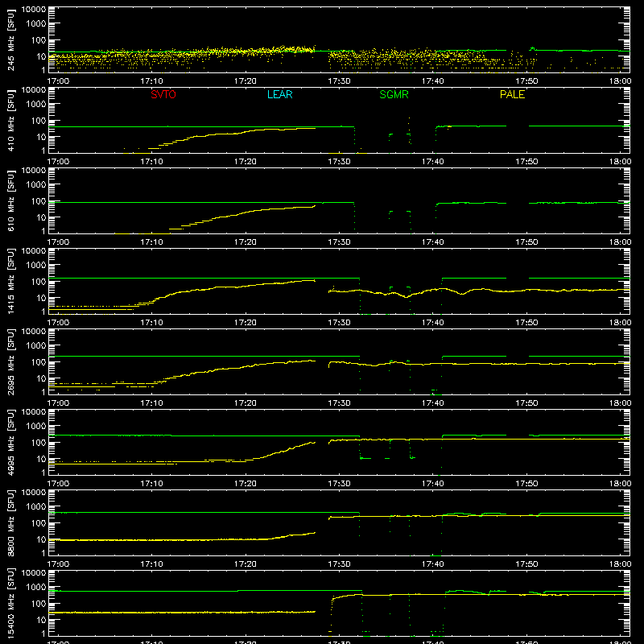Select the 1415 MHz [SFU] axis label

pyautogui.click(x=10, y=281)
